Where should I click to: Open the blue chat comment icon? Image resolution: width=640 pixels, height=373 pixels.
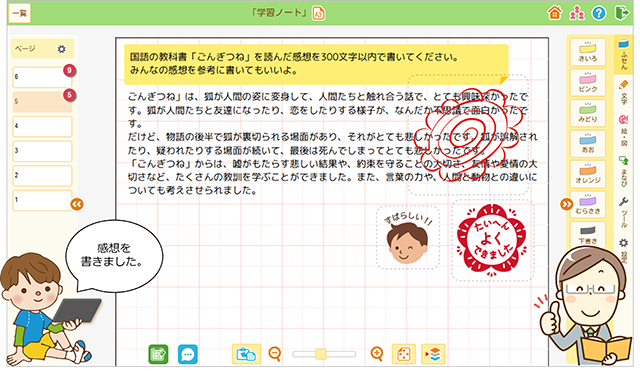click(x=188, y=354)
